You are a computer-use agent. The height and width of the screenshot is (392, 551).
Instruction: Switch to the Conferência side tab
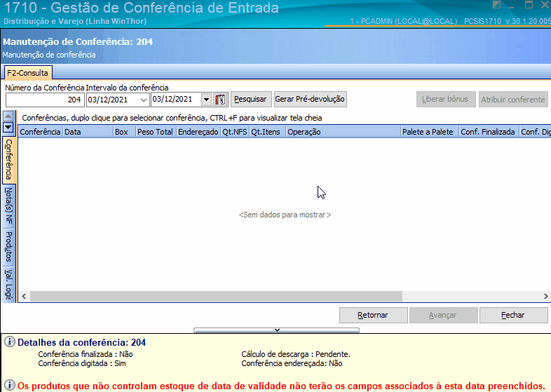coord(9,160)
